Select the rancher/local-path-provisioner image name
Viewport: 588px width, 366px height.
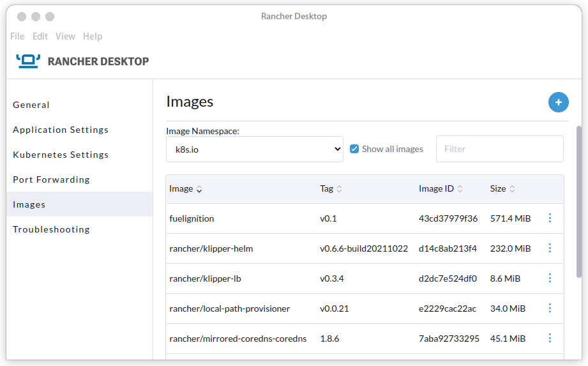[x=229, y=309]
